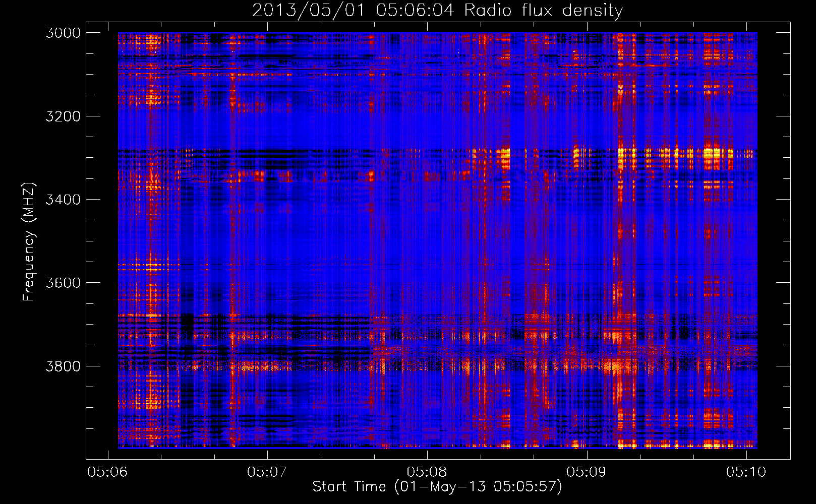Select the '3200' frequency tick label

(63, 116)
